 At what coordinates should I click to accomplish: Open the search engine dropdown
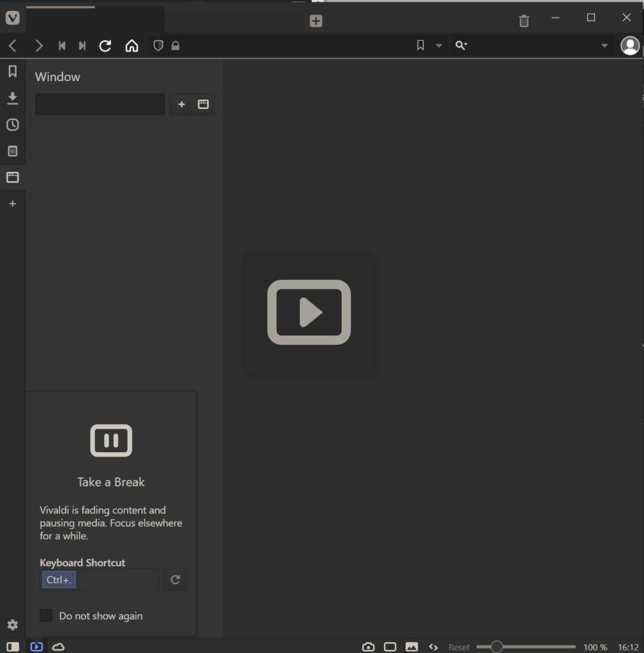click(462, 45)
